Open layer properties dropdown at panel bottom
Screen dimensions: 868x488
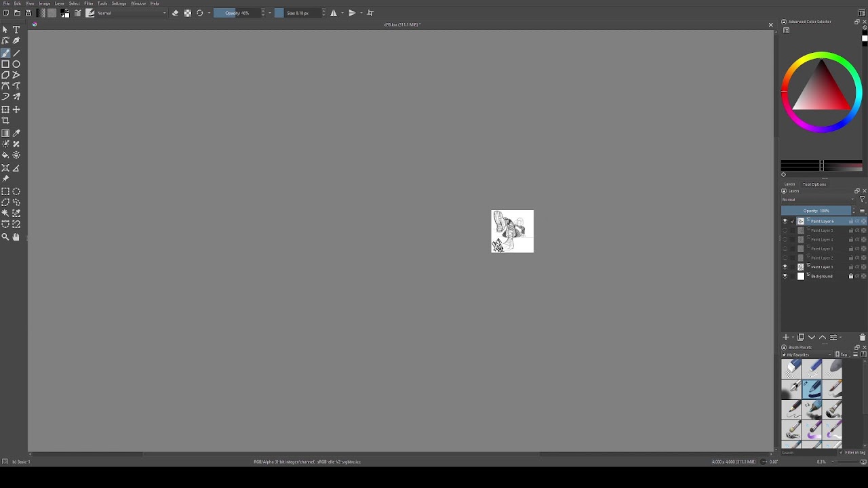tap(835, 338)
